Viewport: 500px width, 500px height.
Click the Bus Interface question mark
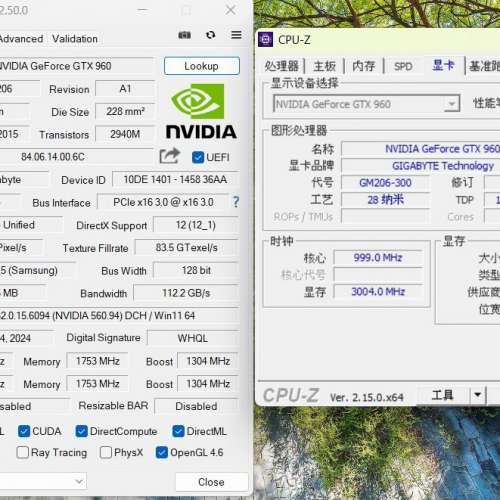coord(236,202)
